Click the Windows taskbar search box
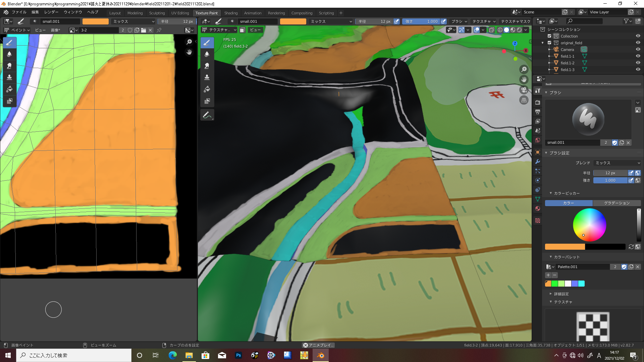The height and width of the screenshot is (362, 644). (x=74, y=355)
